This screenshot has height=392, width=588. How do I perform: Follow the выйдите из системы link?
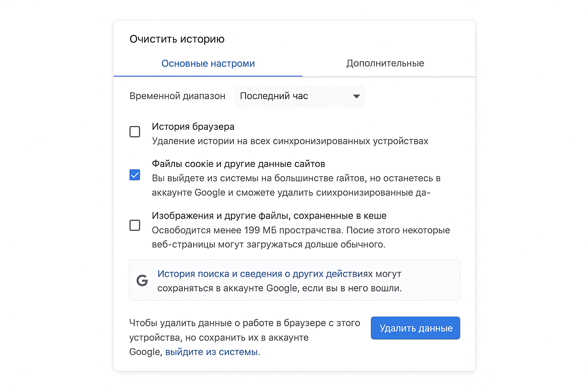point(212,352)
